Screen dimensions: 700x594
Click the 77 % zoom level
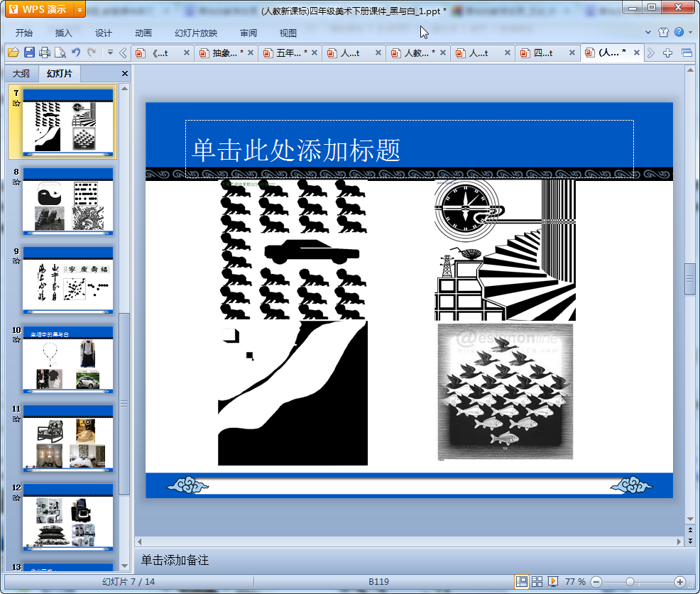coord(575,581)
